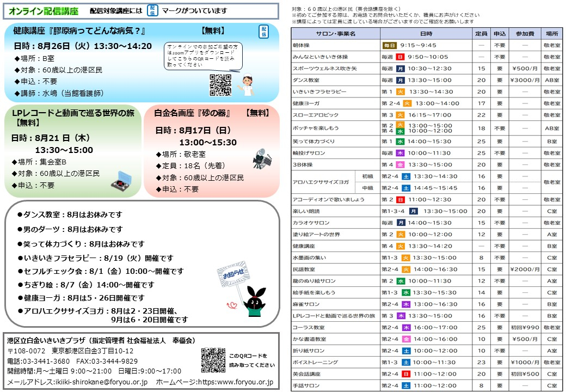The height and width of the screenshot is (392, 566).
Task: Click the 月 badge in the カラオケサロン row
Action: [401, 223]
